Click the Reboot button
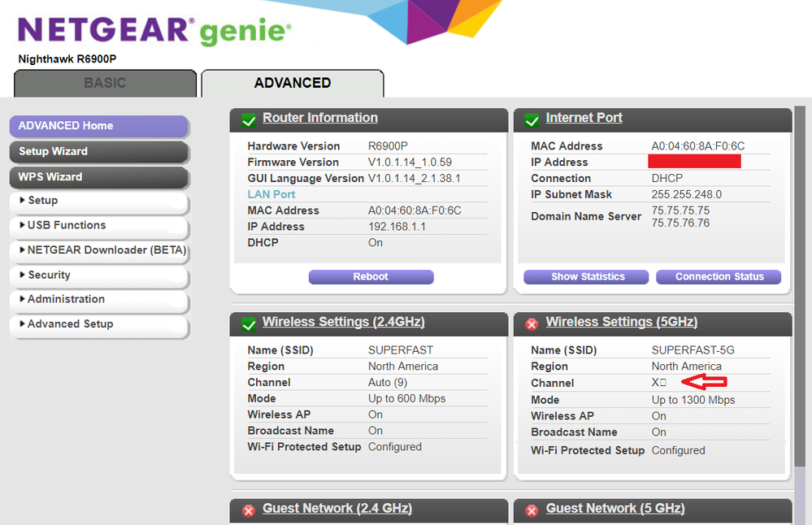 coord(371,277)
